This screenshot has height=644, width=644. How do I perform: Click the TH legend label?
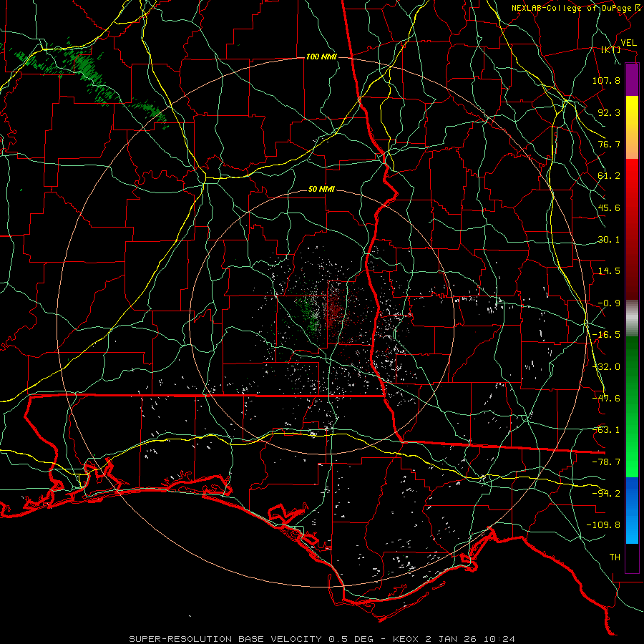pos(615,557)
